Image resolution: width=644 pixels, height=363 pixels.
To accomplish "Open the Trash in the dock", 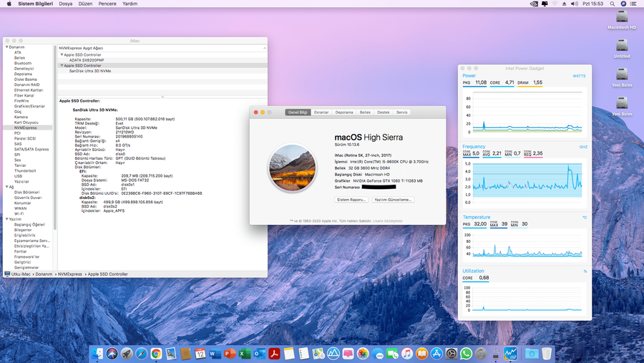I will point(547,354).
